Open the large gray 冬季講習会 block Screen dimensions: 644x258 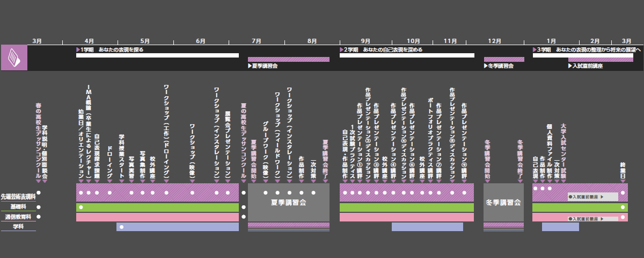(x=503, y=203)
